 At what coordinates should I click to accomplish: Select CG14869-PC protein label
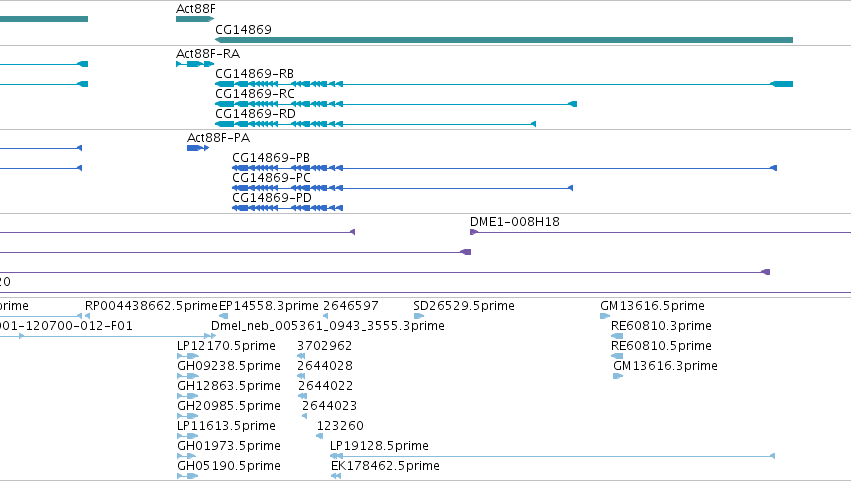pyautogui.click(x=271, y=178)
